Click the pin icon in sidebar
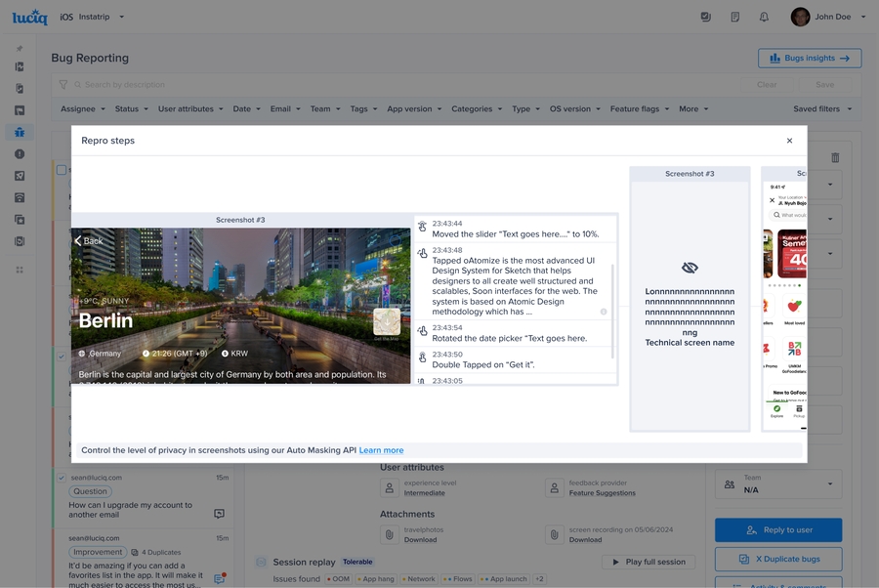 pyautogui.click(x=20, y=48)
